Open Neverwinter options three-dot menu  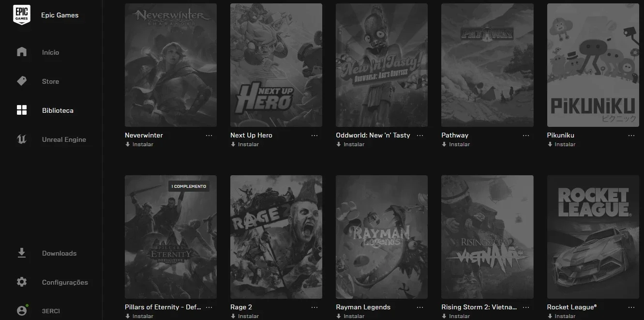pos(209,136)
